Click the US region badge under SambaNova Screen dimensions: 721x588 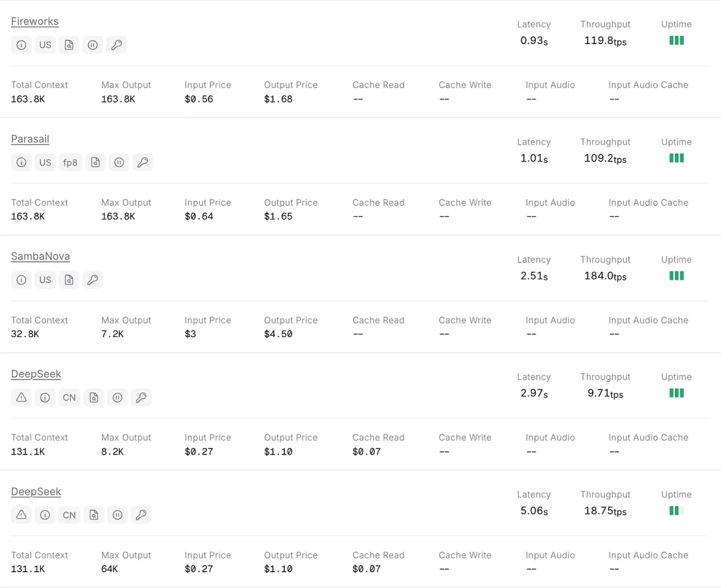click(x=45, y=280)
